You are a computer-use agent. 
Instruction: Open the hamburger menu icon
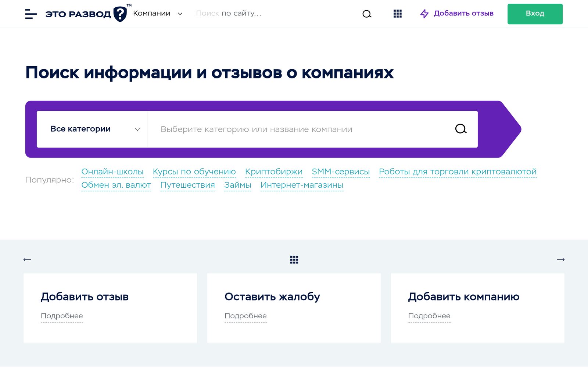[x=31, y=14]
